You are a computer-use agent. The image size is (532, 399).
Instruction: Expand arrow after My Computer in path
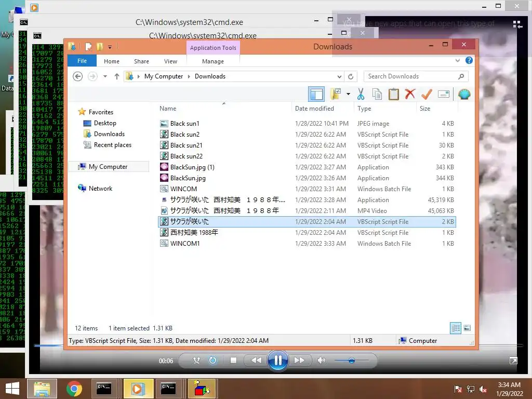click(189, 77)
